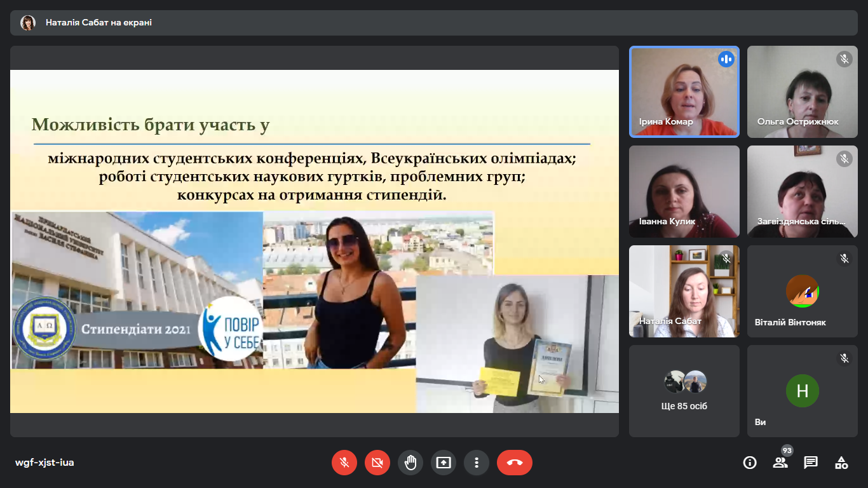Click the present screen icon

pyautogui.click(x=444, y=463)
